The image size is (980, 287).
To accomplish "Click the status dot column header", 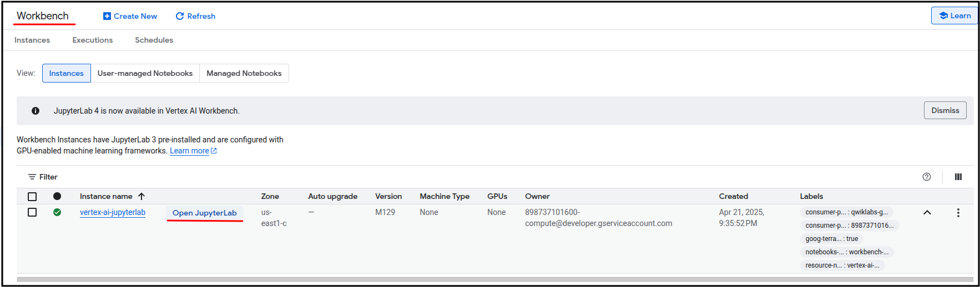I will [x=57, y=196].
